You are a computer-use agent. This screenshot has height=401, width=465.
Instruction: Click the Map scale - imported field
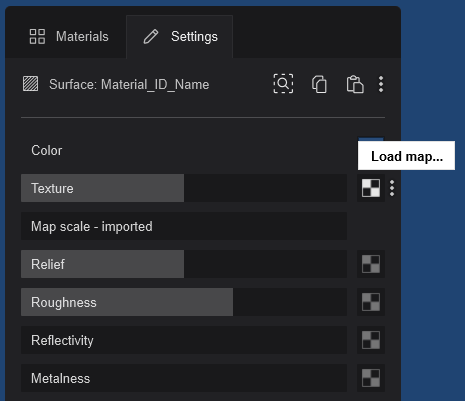click(x=184, y=226)
